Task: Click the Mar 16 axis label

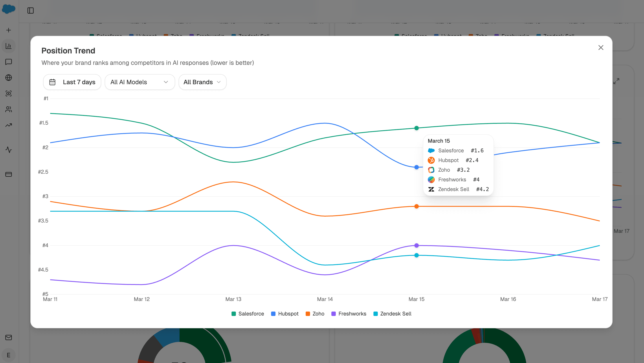Action: click(x=508, y=299)
